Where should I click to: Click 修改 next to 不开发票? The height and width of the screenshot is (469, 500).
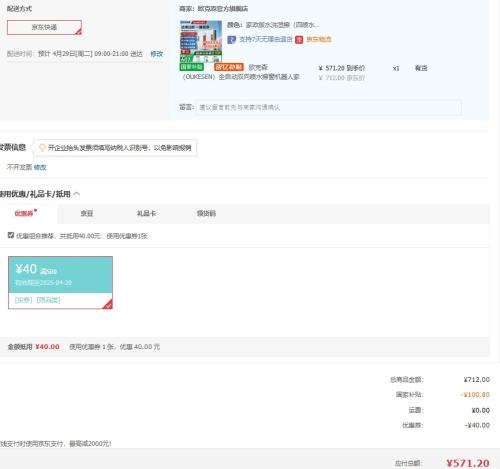point(40,167)
